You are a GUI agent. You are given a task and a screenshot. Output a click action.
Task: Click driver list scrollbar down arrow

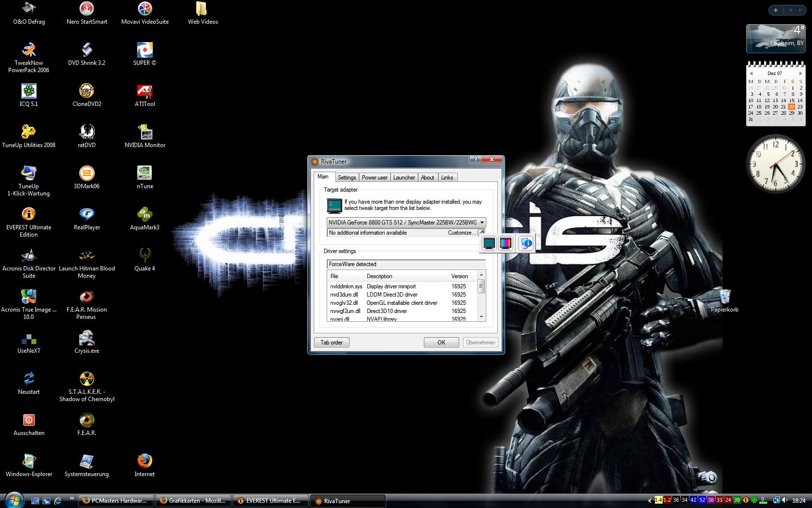[x=481, y=317]
